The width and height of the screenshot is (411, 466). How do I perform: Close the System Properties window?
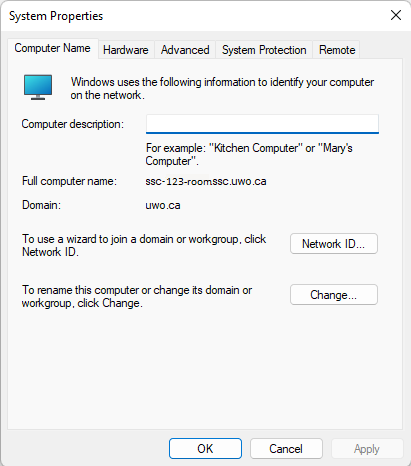click(x=396, y=15)
